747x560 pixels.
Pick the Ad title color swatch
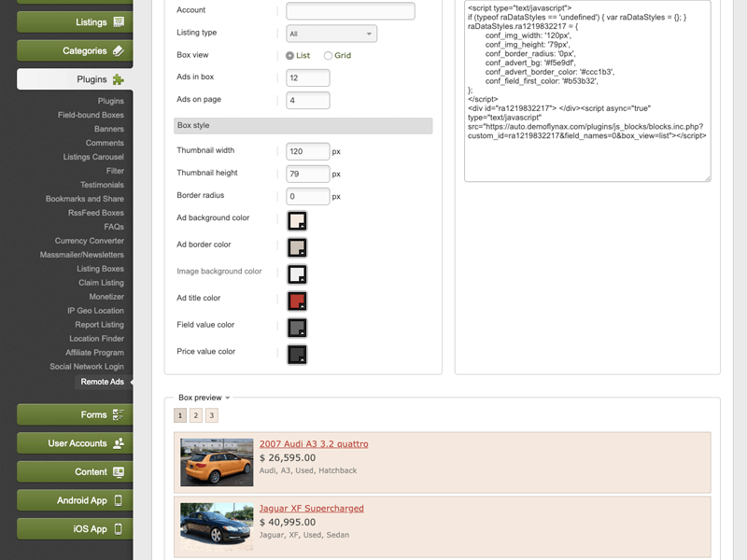tap(297, 301)
